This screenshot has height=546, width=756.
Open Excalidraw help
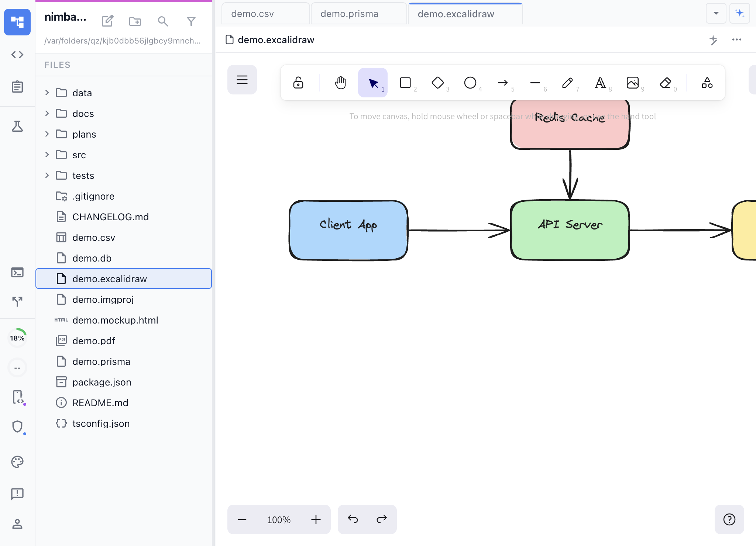click(729, 519)
